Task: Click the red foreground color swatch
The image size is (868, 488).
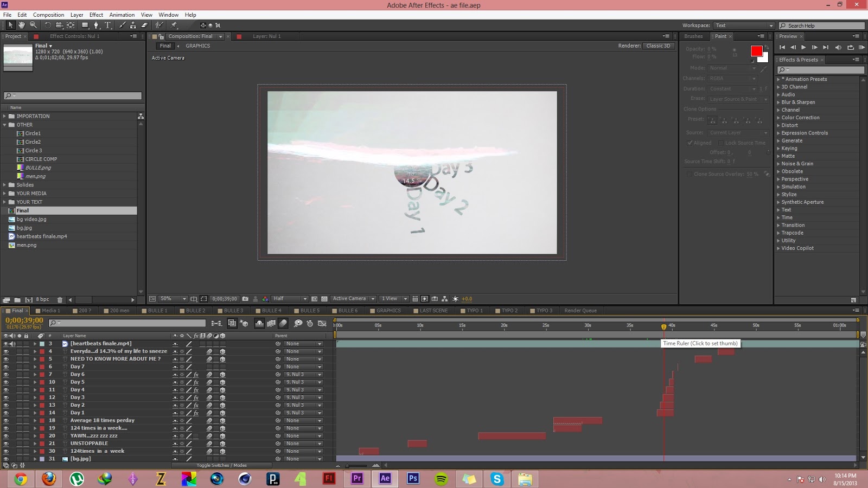Action: coord(756,51)
